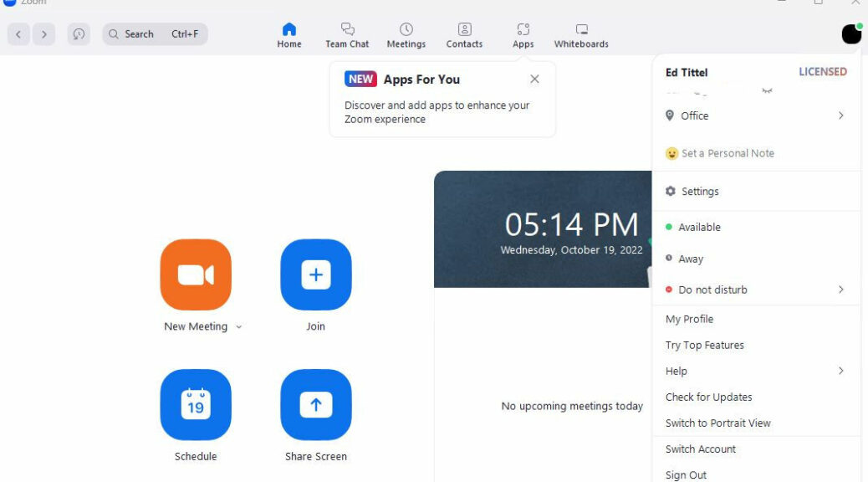Open the history clock icon

pos(79,34)
